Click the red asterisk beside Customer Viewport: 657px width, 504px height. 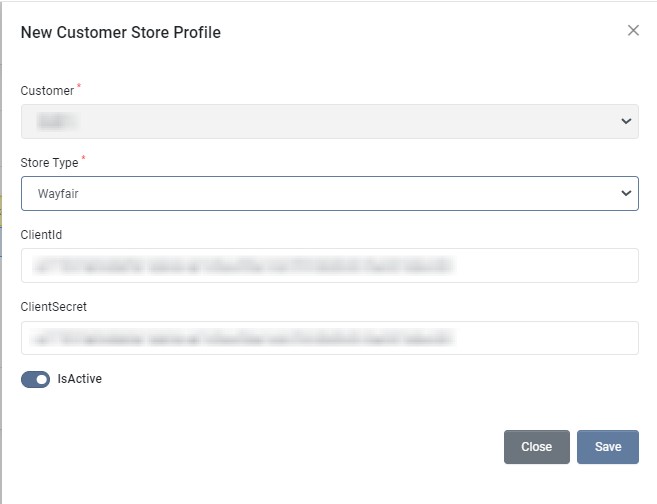pos(79,87)
